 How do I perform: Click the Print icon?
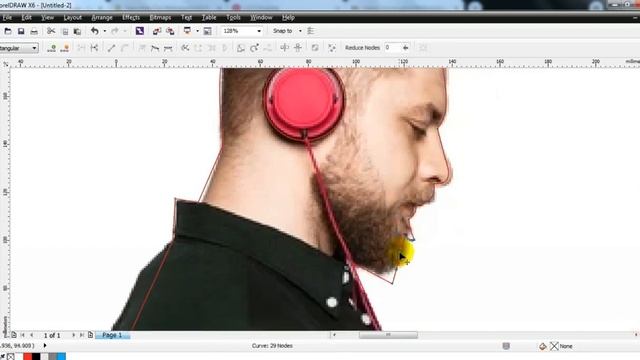pyautogui.click(x=34, y=31)
